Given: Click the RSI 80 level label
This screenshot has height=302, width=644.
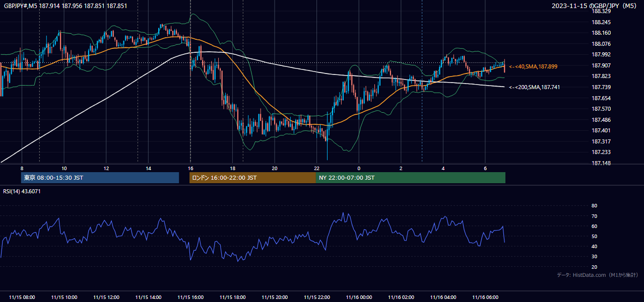Looking at the screenshot, I should coord(594,206).
